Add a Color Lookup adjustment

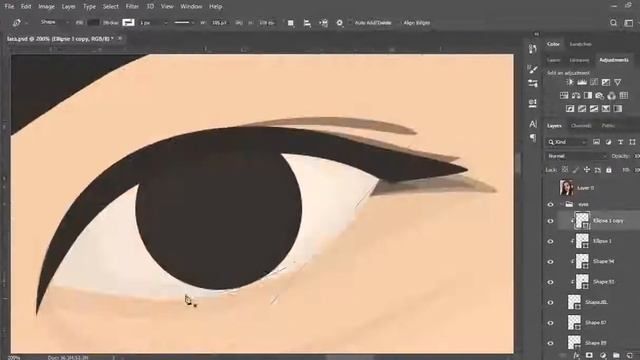point(623,96)
